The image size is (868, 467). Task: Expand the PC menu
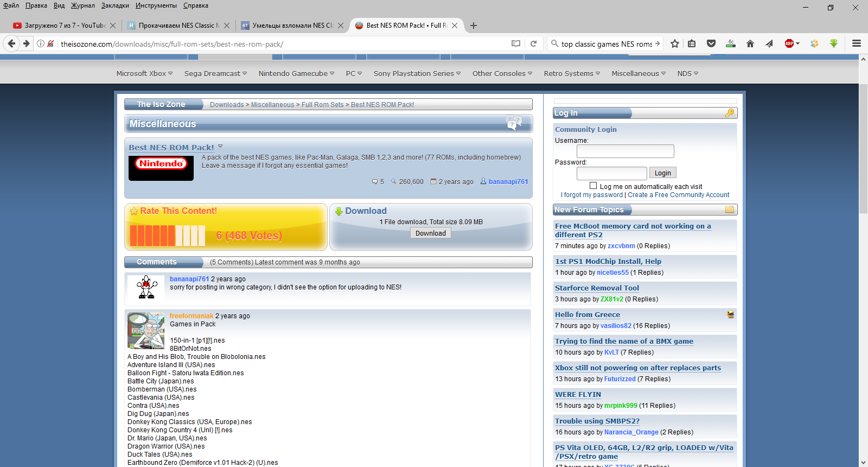click(x=354, y=73)
